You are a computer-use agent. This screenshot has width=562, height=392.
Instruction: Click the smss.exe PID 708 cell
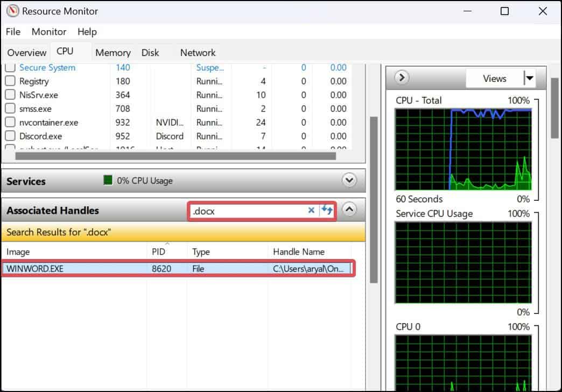pyautogui.click(x=123, y=109)
